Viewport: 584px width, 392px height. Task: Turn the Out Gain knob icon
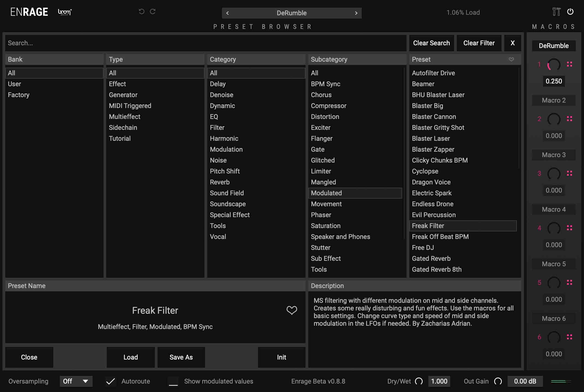click(x=499, y=381)
